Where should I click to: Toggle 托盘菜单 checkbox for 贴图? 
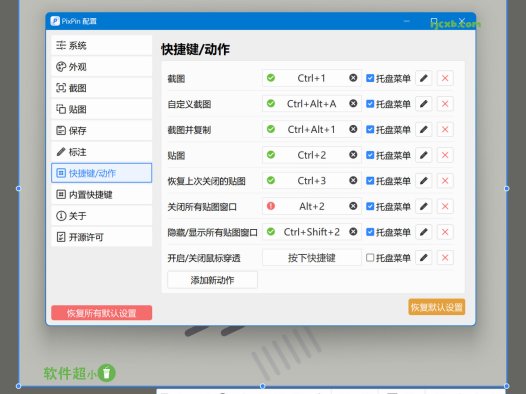tap(370, 155)
